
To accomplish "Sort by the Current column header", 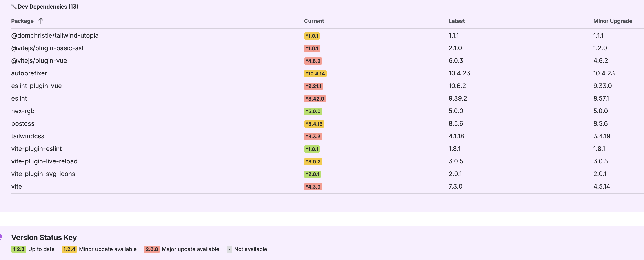I will [x=314, y=21].
